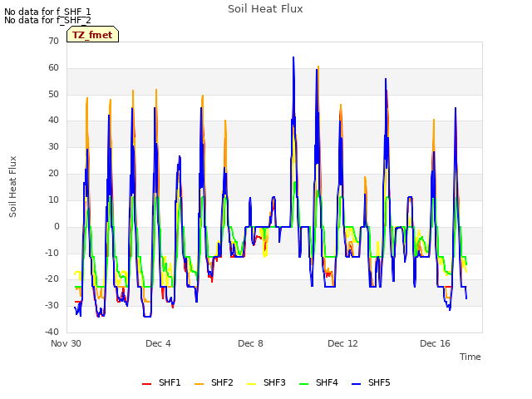Click the Soil Heat Flux chart title
Viewport: 532px width, 399px height.
click(x=265, y=9)
